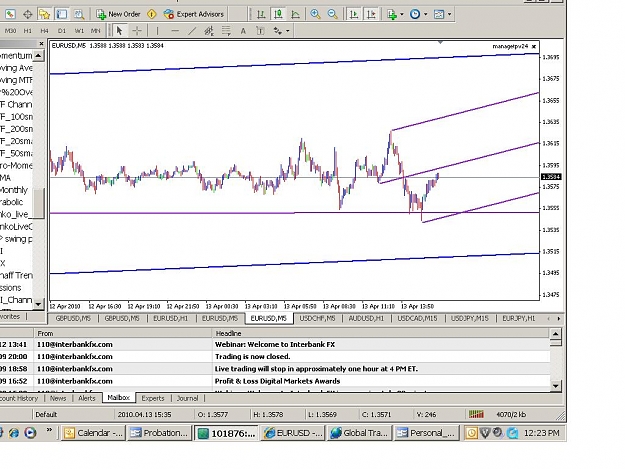Sort mailbox by From column header

click(123, 333)
